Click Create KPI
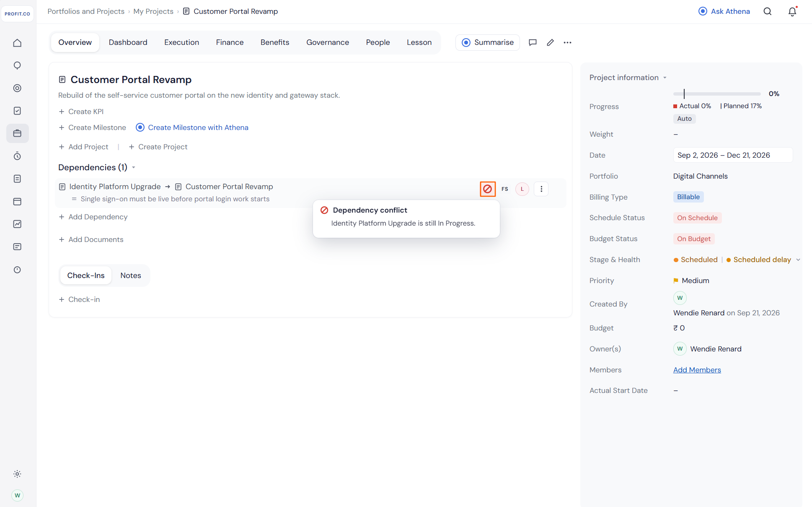 [x=81, y=112]
